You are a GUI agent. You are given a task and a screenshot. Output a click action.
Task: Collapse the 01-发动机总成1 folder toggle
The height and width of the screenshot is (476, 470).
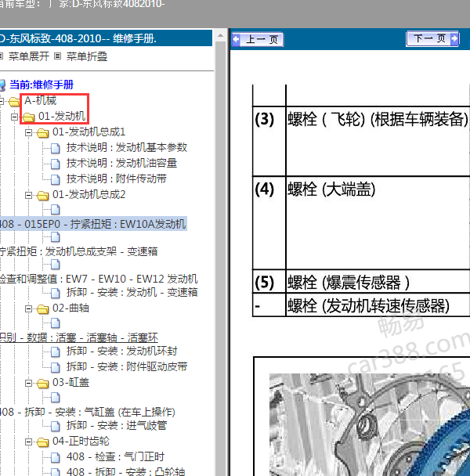(x=28, y=132)
